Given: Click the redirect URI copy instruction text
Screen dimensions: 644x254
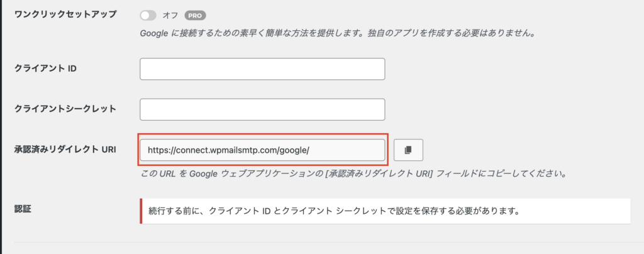Looking at the screenshot, I should click(x=353, y=174).
